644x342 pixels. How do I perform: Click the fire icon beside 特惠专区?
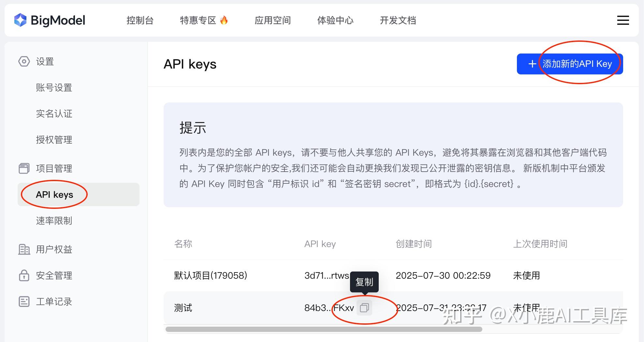tap(224, 20)
